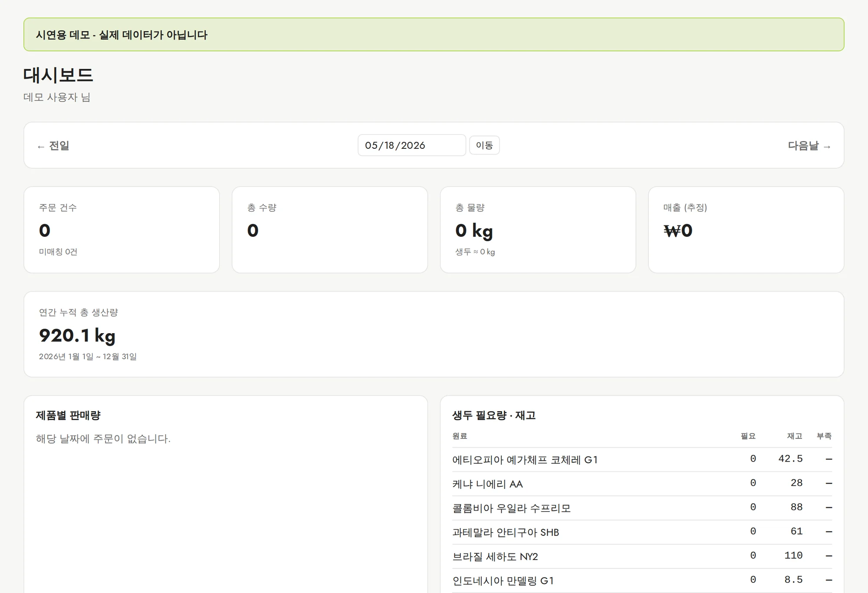The image size is (868, 593).
Task: Go to previous day with 전일
Action: 53,146
